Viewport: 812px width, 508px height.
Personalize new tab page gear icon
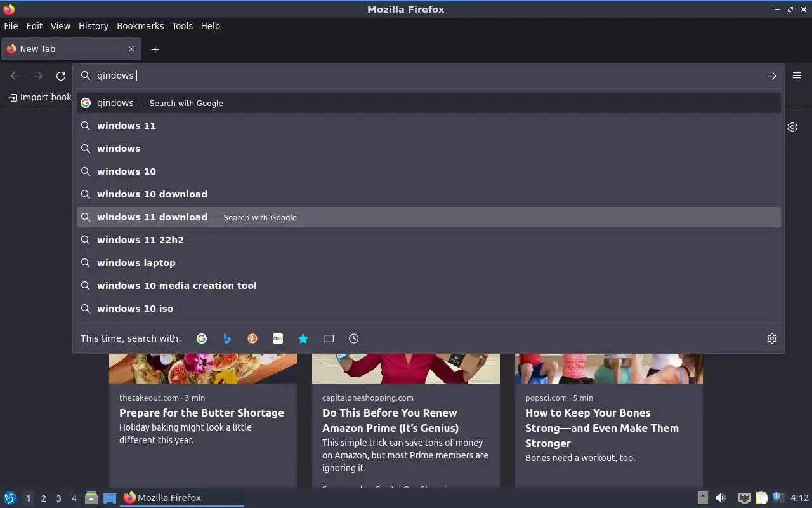tap(792, 127)
